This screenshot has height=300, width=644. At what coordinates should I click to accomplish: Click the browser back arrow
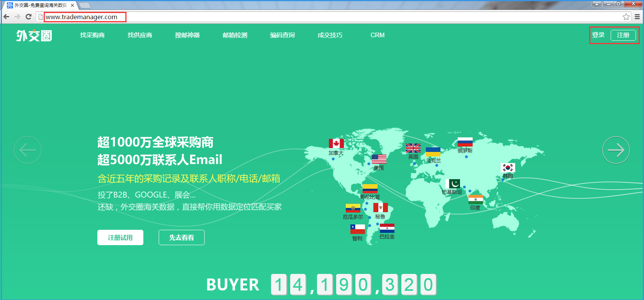tap(7, 16)
